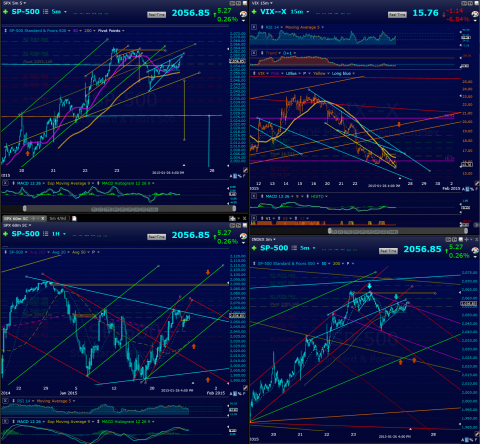
Task: Click Real-Time button in SPX 5m chart
Action: point(157,15)
